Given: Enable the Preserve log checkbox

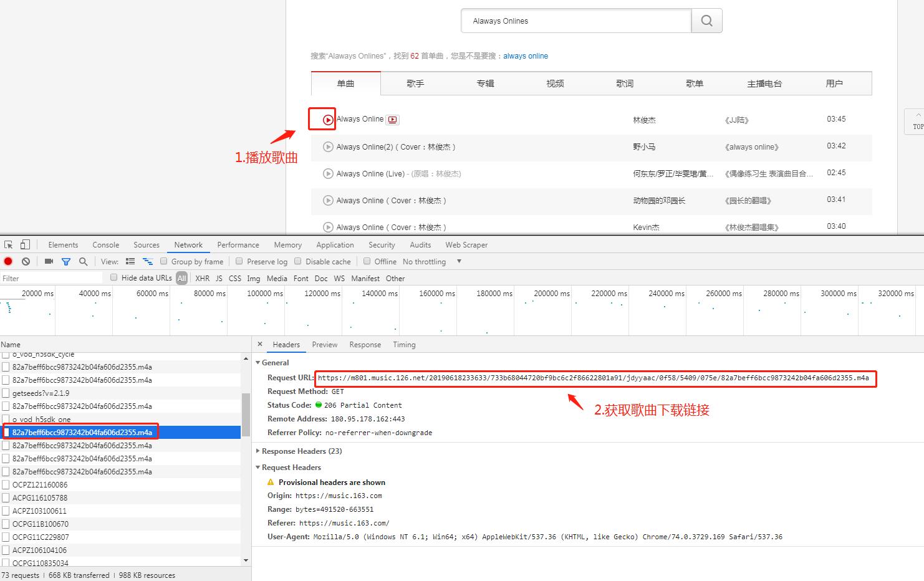Looking at the screenshot, I should click(x=239, y=262).
